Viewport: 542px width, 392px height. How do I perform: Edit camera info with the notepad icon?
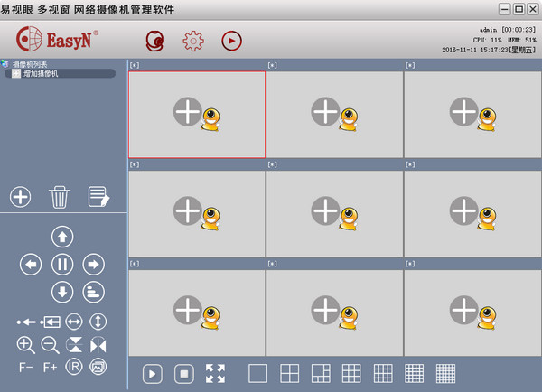[x=98, y=196]
